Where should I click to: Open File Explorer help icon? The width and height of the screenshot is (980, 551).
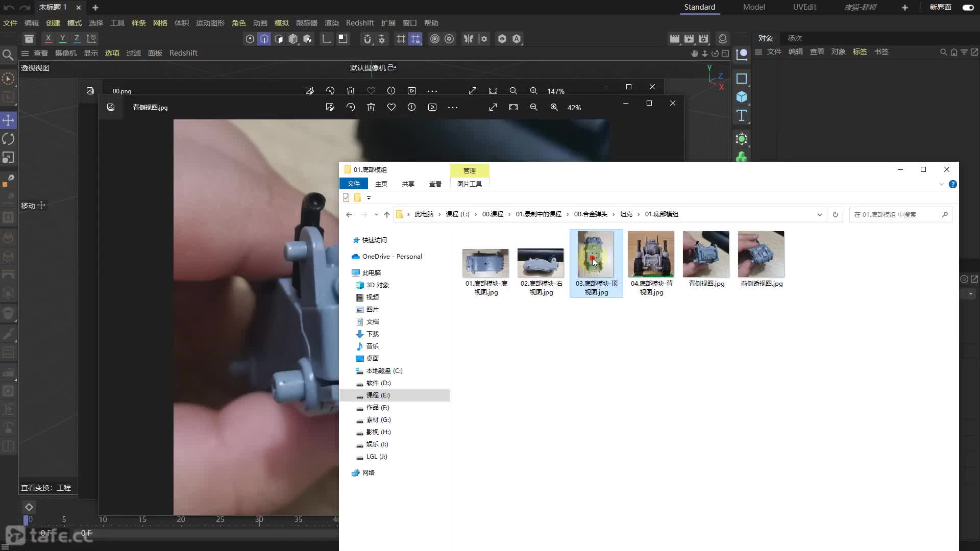click(x=952, y=184)
